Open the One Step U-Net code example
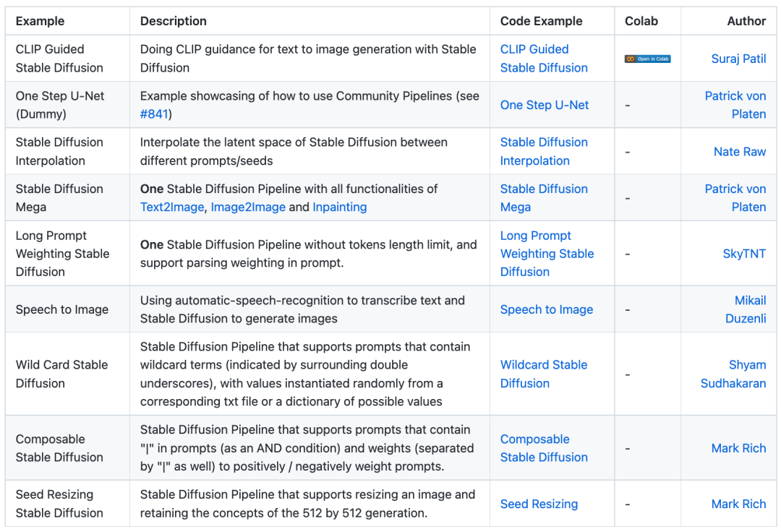This screenshot has height=532, width=781. pyautogui.click(x=545, y=105)
